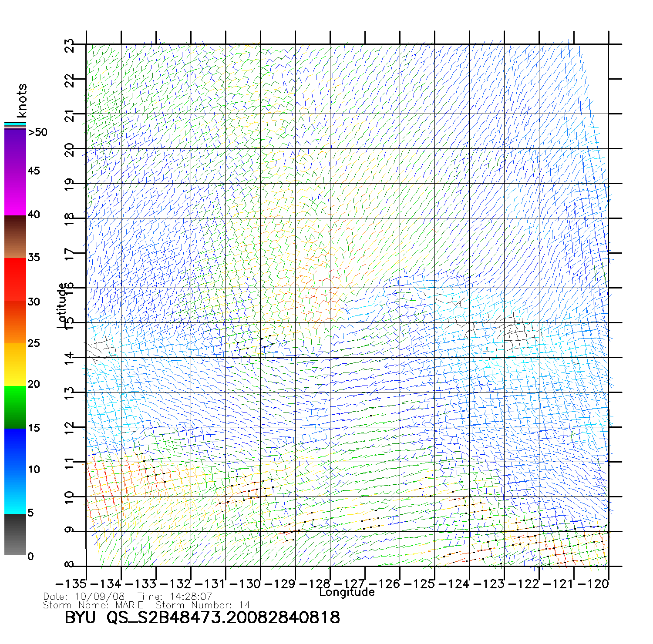The image size is (653, 644).
Task: Click the 23 latitude tick label
Action: click(x=70, y=45)
